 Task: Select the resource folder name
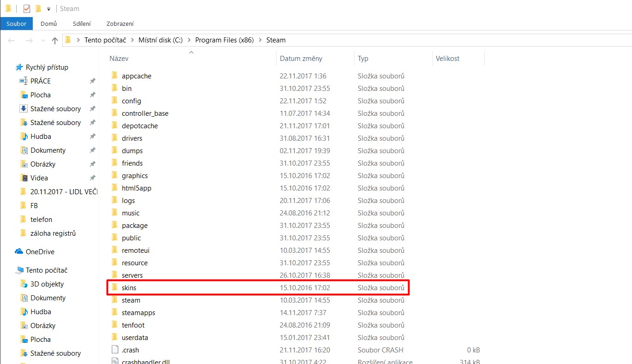(x=135, y=263)
